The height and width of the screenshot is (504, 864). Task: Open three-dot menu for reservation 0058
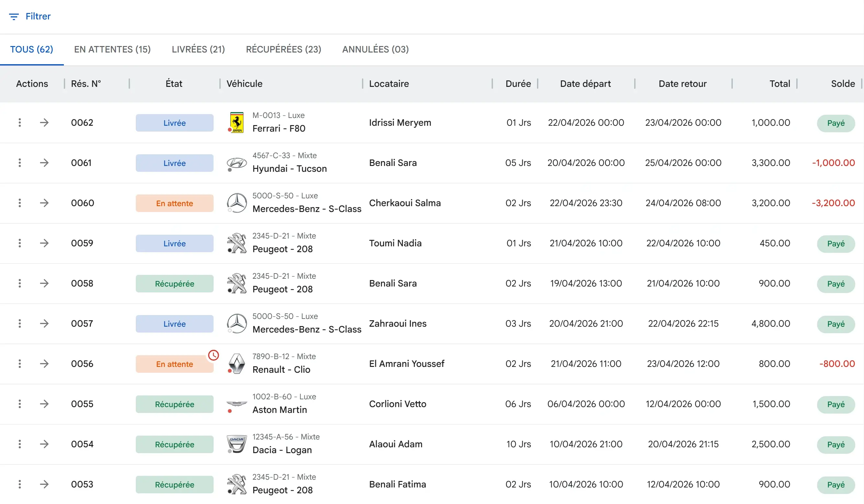(x=19, y=283)
